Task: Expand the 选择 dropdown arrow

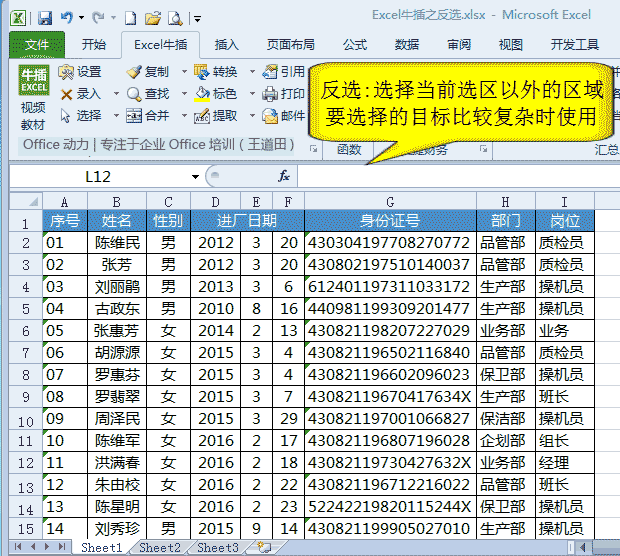Action: coord(116,116)
